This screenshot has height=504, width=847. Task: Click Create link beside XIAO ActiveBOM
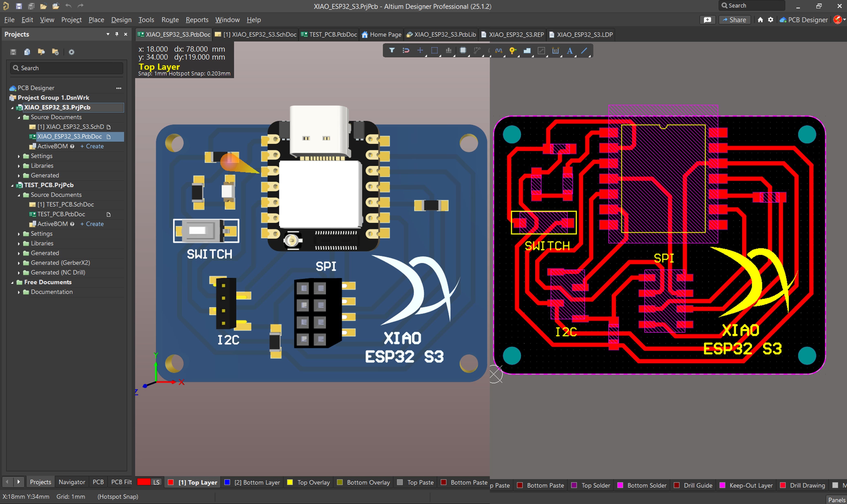[92, 146]
